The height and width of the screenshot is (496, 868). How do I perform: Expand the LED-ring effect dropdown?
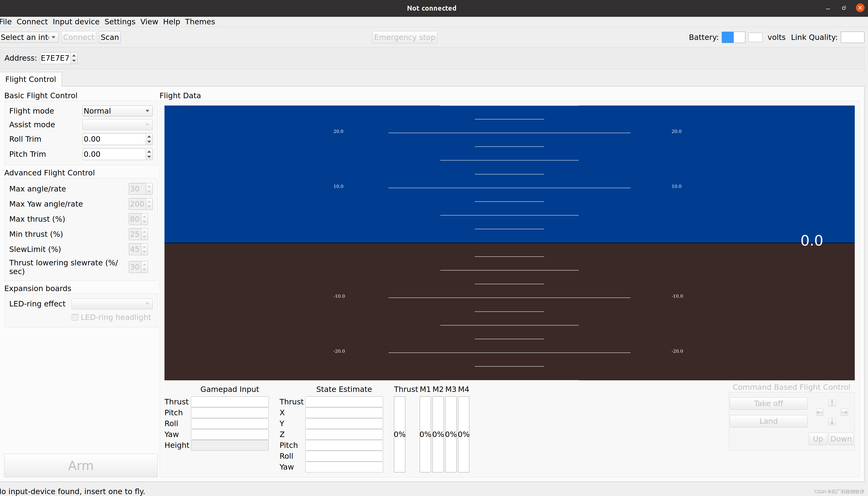[x=112, y=304]
